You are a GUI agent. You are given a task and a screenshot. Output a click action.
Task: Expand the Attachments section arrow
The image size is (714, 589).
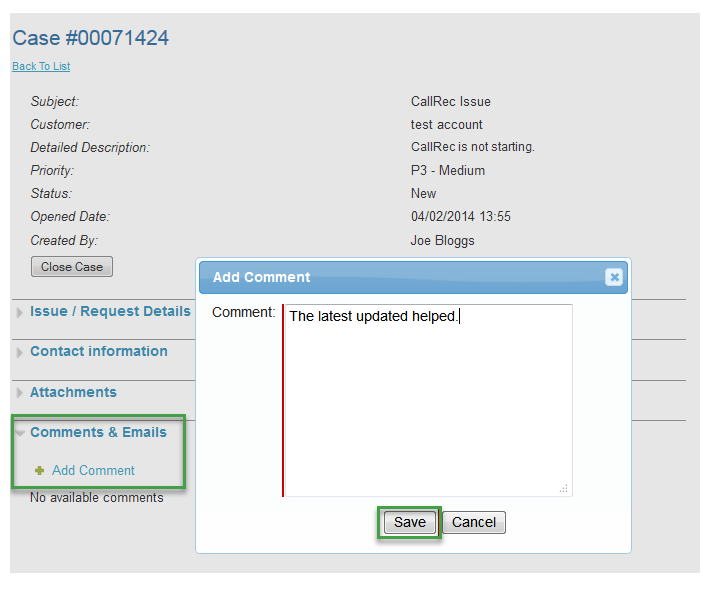[20, 394]
